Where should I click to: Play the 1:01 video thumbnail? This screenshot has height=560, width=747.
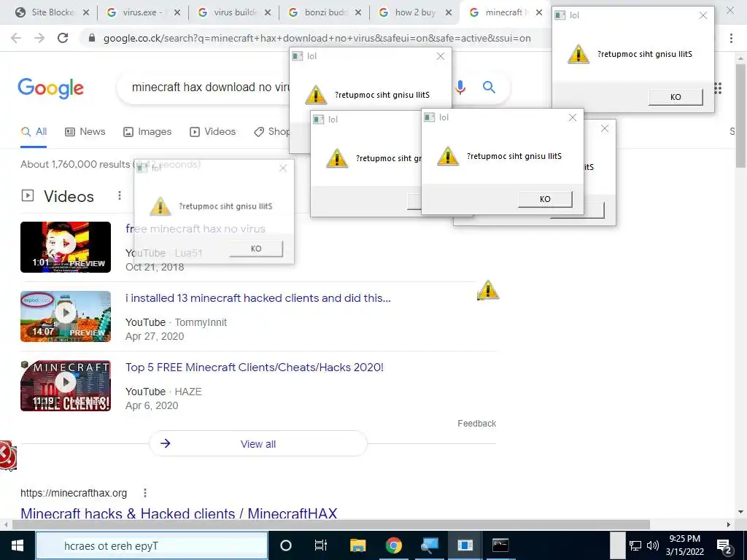tap(66, 247)
